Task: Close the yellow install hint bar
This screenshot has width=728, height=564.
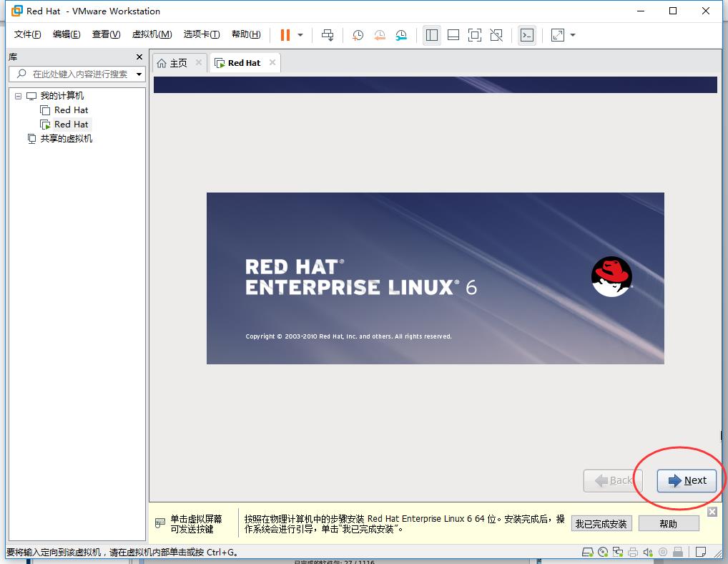Action: pyautogui.click(x=712, y=512)
